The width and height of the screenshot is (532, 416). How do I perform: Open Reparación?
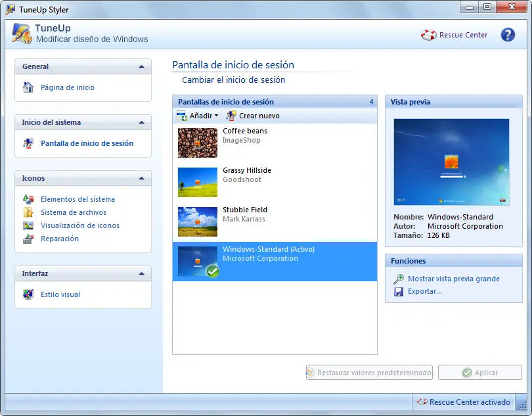pos(60,239)
